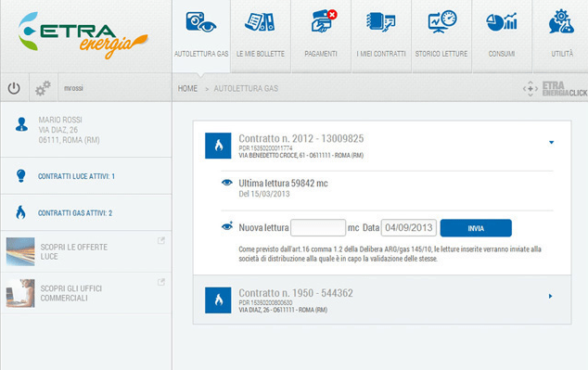Open the Consumi chart icon
588x370 pixels.
click(x=502, y=22)
